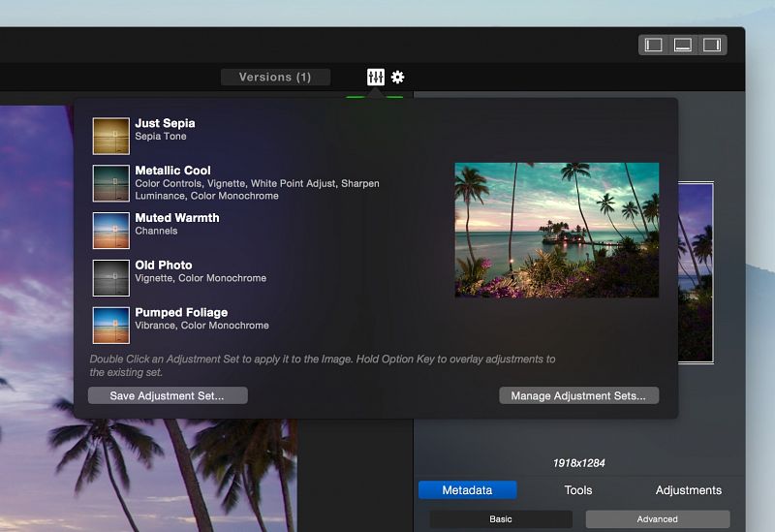The height and width of the screenshot is (532, 775).
Task: Click the gear settings icon in toolbar
Action: [x=397, y=77]
